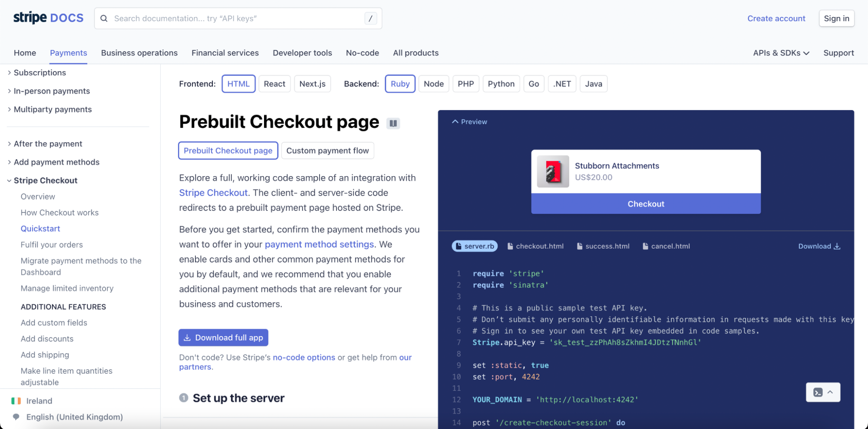Select the Prebuilt Checkout page tab

[x=228, y=151]
